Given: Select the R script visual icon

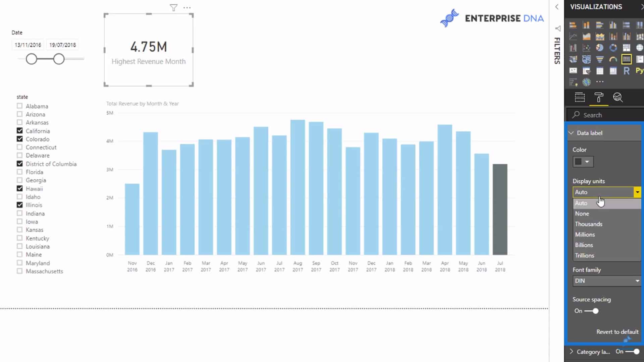Looking at the screenshot, I should (x=627, y=71).
